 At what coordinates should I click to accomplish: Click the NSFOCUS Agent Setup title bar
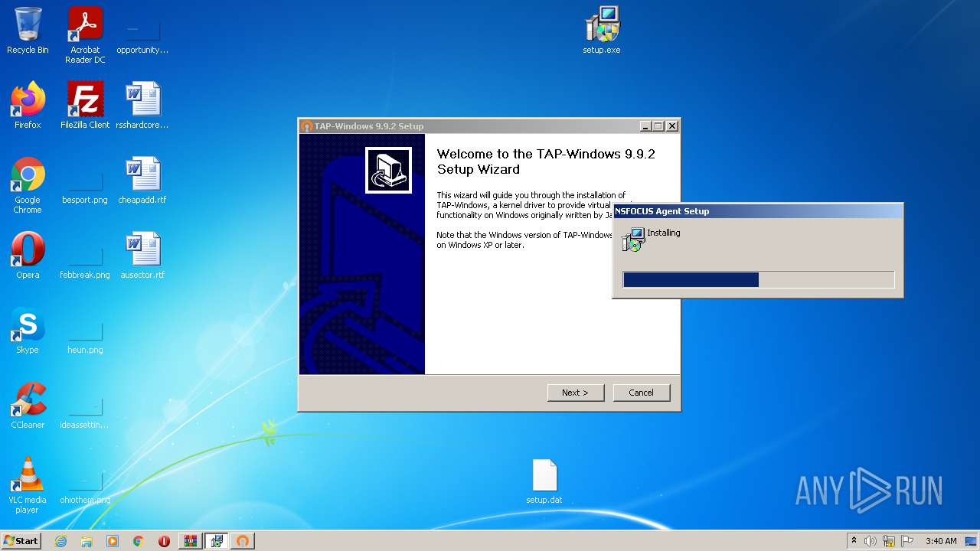pyautogui.click(x=758, y=211)
